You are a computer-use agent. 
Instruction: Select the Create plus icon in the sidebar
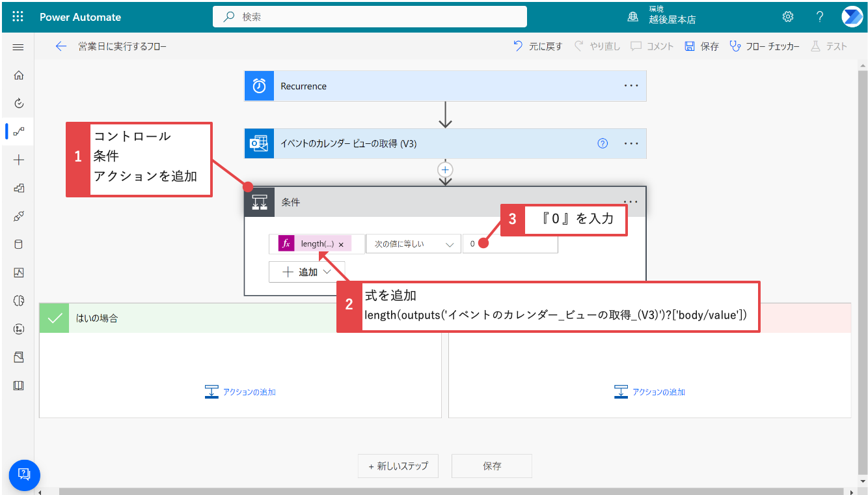pyautogui.click(x=18, y=158)
